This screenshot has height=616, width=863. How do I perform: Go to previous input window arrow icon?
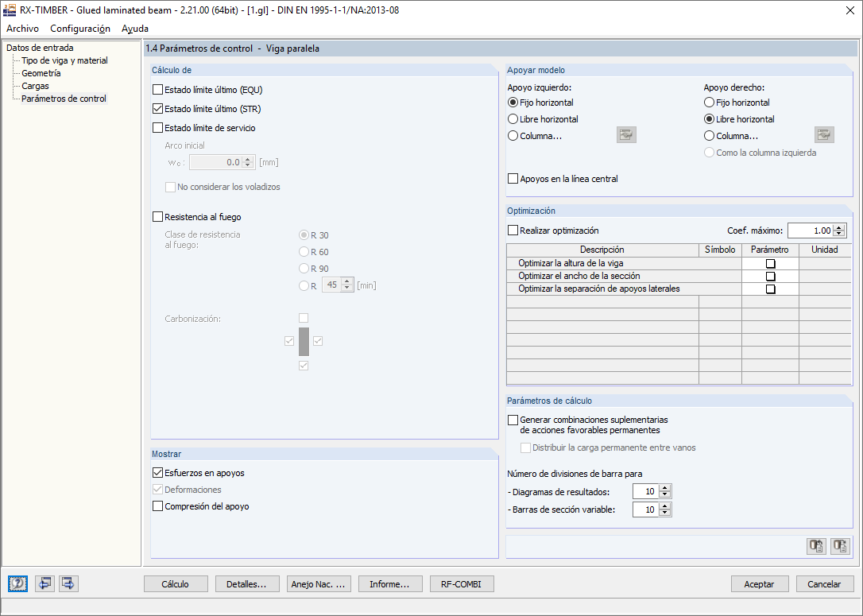(x=45, y=583)
